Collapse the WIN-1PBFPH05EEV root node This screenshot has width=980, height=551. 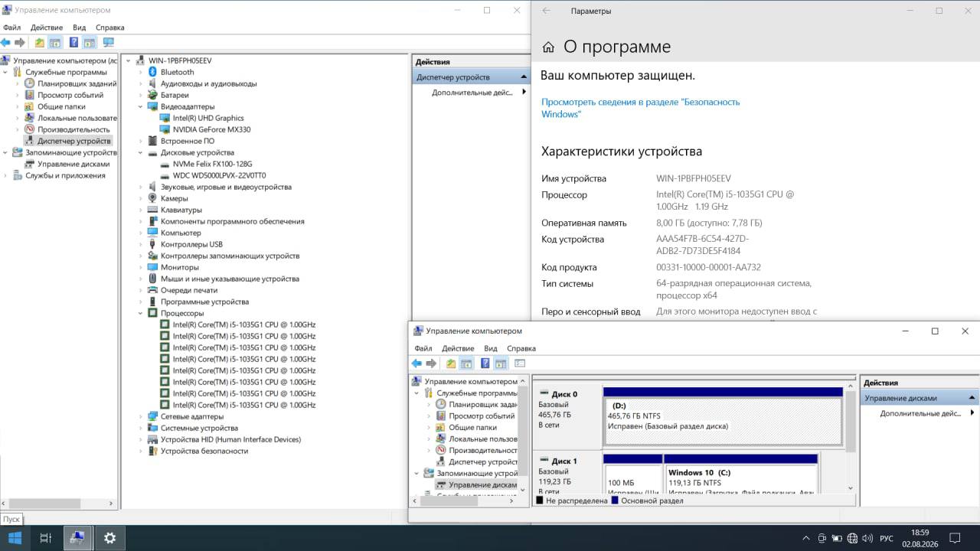click(129, 60)
